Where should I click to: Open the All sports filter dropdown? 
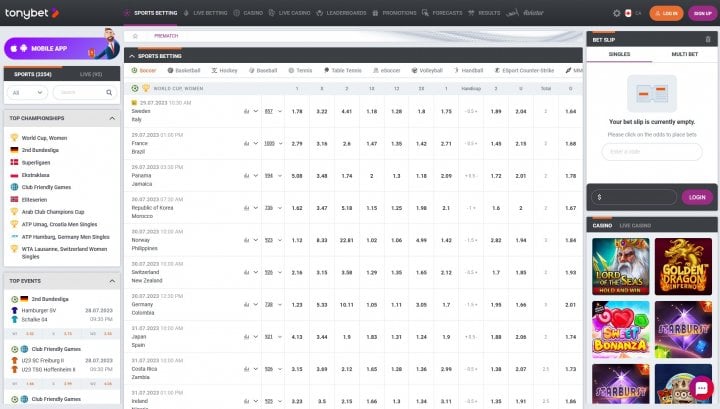tap(27, 93)
